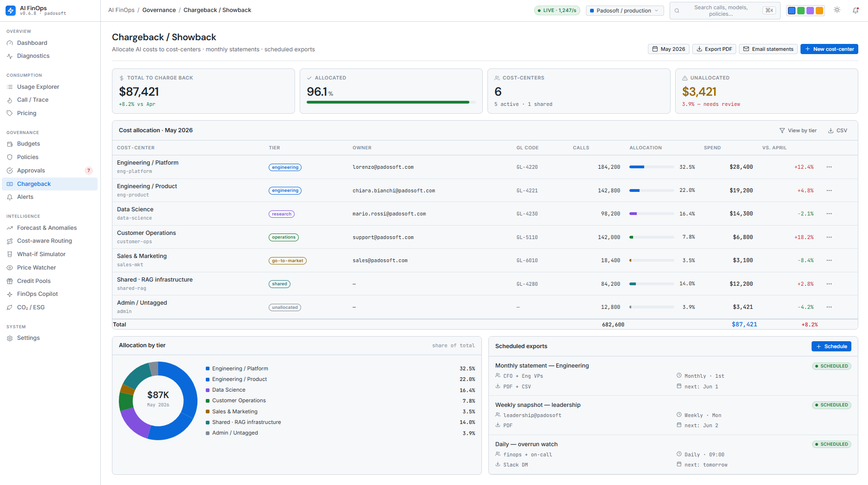868x485 pixels.
Task: Click the Alerts bell icon in sidebar
Action: [x=10, y=197]
